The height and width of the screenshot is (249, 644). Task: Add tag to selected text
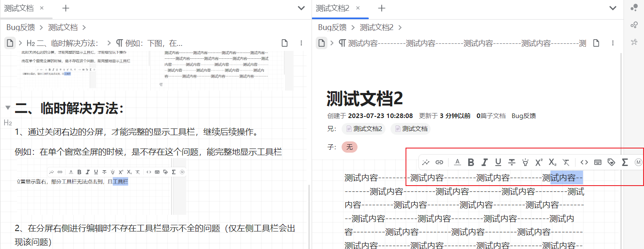(x=611, y=162)
